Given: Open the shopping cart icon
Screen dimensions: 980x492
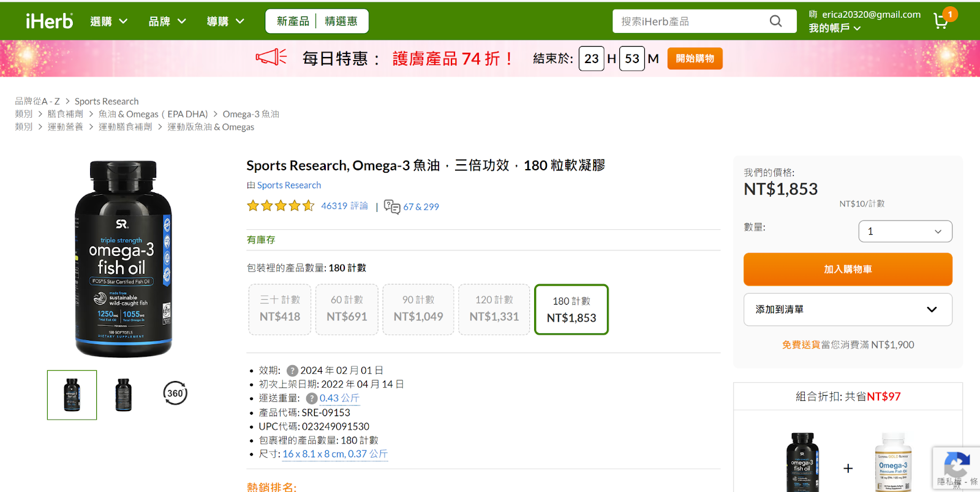Looking at the screenshot, I should coord(941,21).
